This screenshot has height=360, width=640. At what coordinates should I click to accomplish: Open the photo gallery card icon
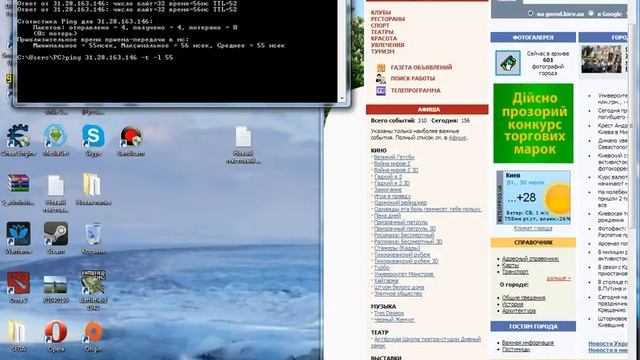click(508, 63)
